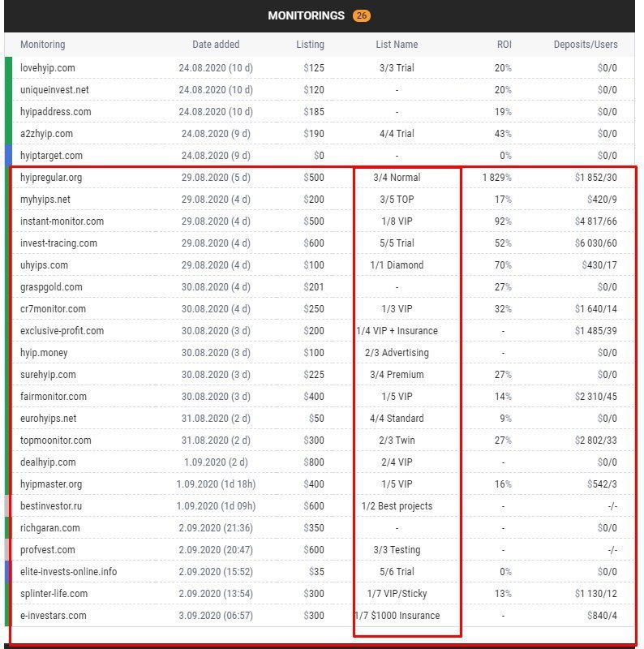Open the elite-invests-online.info link

click(x=69, y=572)
